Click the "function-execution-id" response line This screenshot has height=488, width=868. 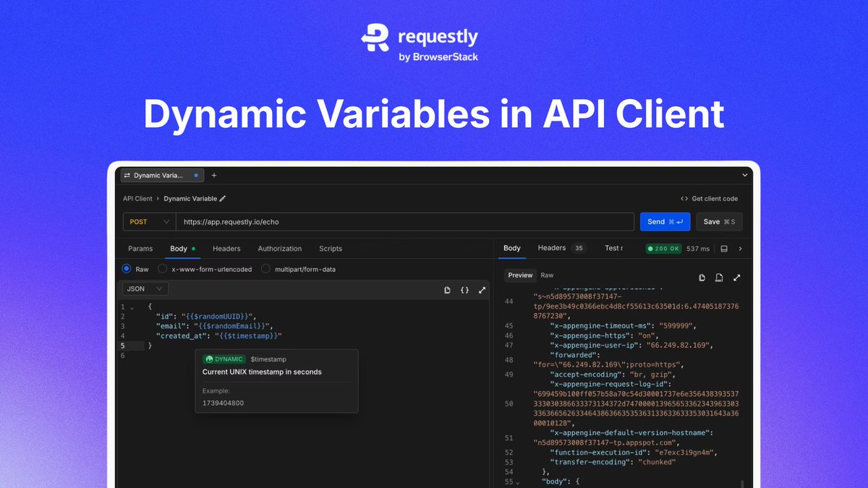(x=634, y=453)
